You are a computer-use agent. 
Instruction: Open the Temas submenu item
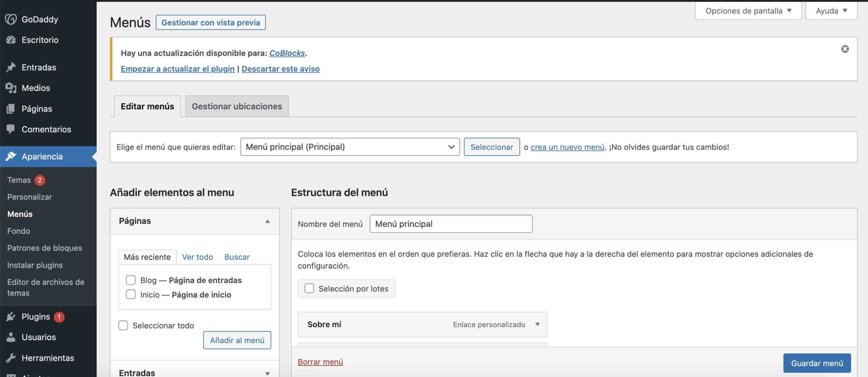point(19,180)
